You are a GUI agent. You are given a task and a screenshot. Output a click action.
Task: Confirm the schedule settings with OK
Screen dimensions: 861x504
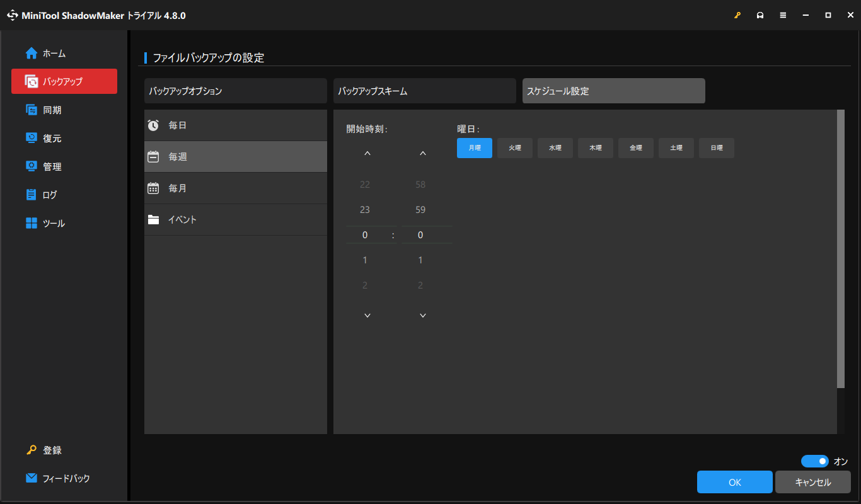(x=734, y=482)
